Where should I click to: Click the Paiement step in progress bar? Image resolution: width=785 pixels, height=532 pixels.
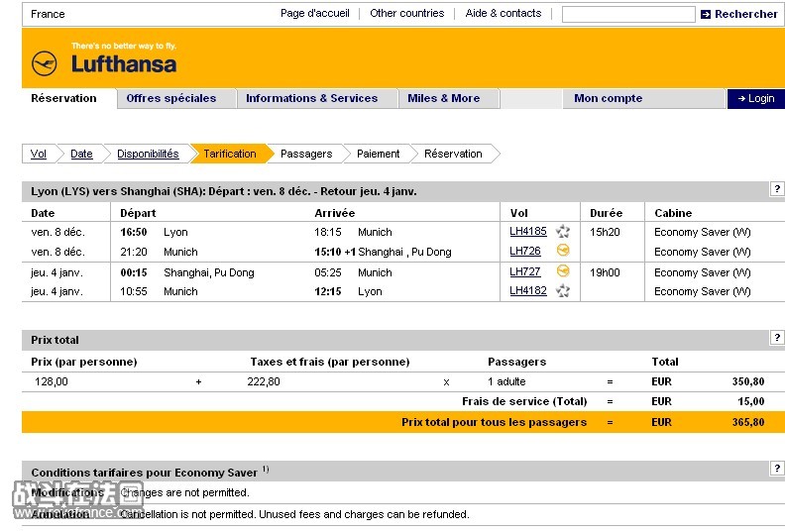coord(378,154)
